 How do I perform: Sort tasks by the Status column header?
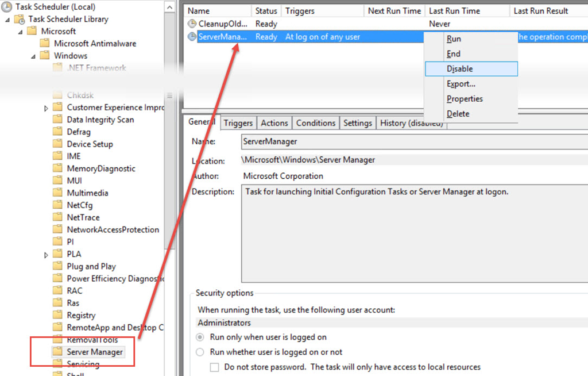click(266, 11)
